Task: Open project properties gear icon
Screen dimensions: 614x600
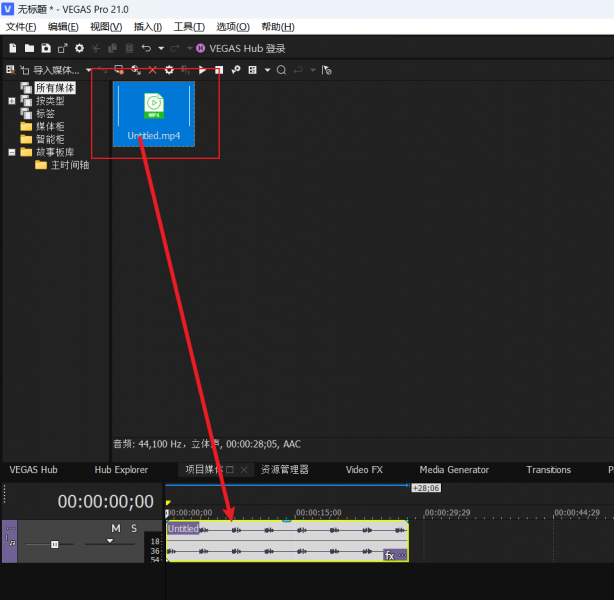Action: pyautogui.click(x=79, y=48)
